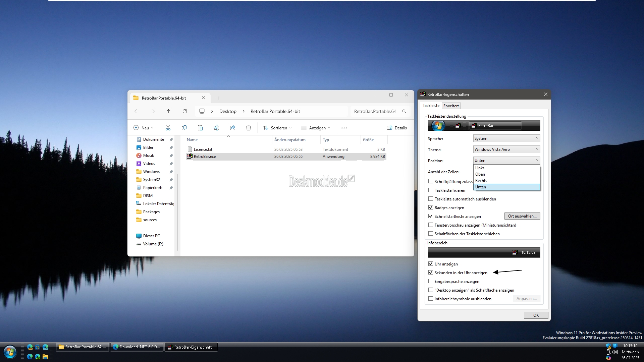Image resolution: width=644 pixels, height=362 pixels.
Task: Click Delete trash icon in Explorer
Action: 249,128
